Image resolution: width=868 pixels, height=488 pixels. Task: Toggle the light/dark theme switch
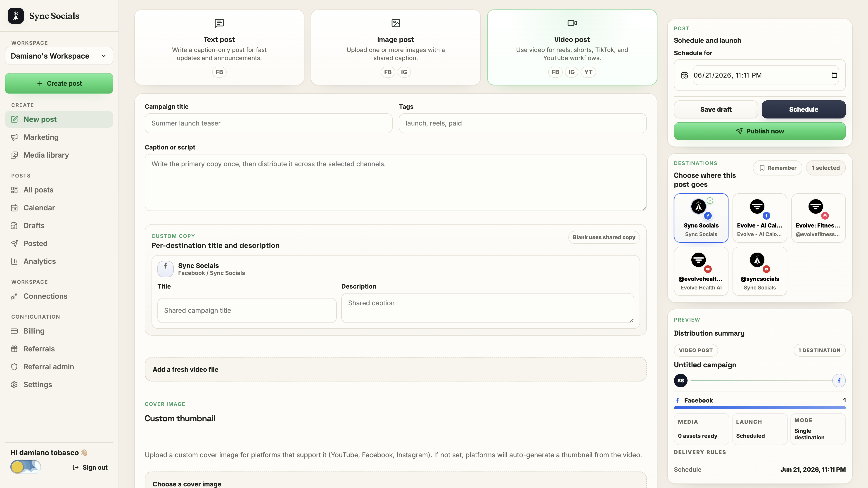coord(26,467)
